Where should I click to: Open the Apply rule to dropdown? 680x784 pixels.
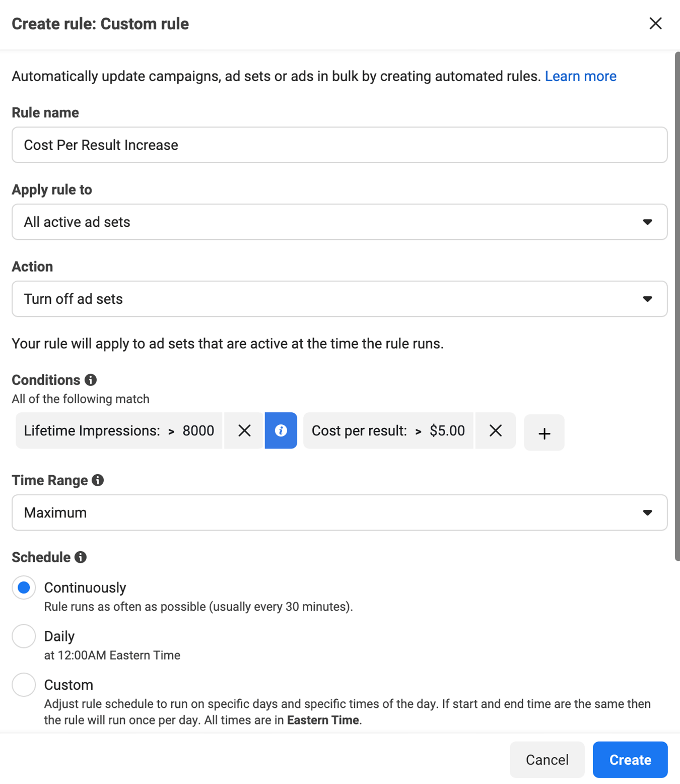(339, 222)
